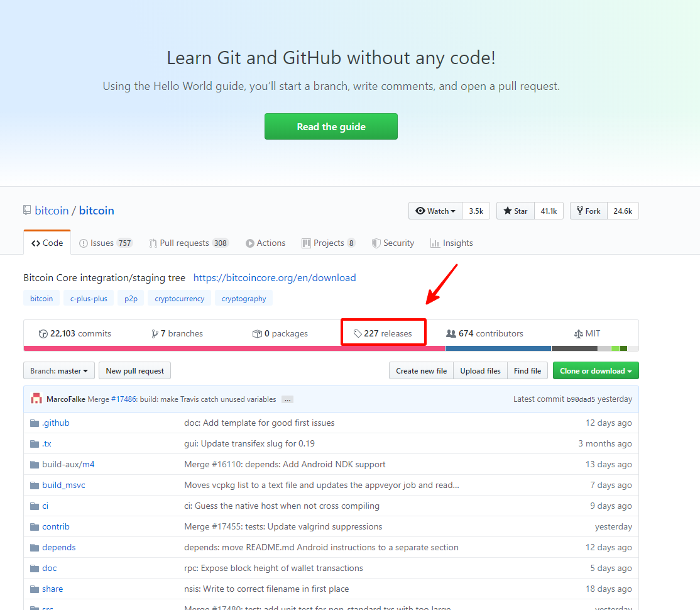This screenshot has width=700, height=610.
Task: Click the commits history clock icon
Action: pyautogui.click(x=43, y=334)
